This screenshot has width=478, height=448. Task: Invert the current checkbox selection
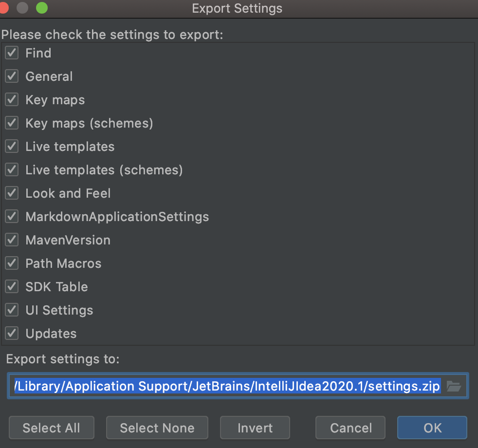255,428
